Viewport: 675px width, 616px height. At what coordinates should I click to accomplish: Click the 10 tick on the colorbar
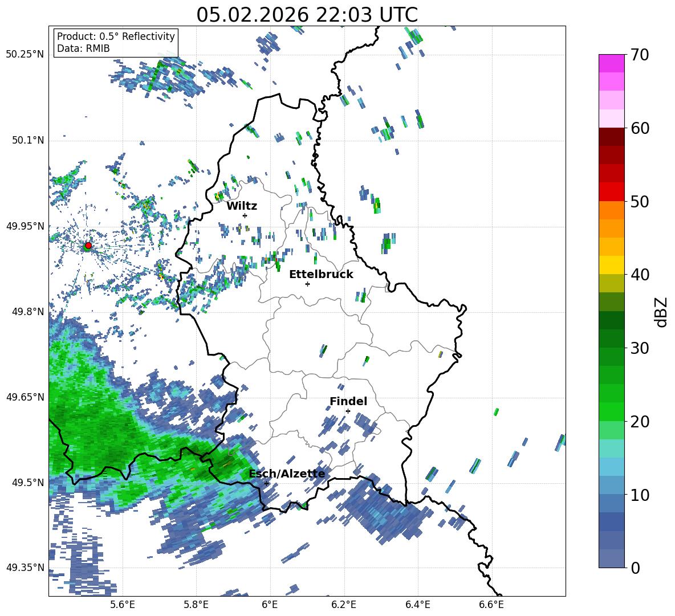click(640, 495)
